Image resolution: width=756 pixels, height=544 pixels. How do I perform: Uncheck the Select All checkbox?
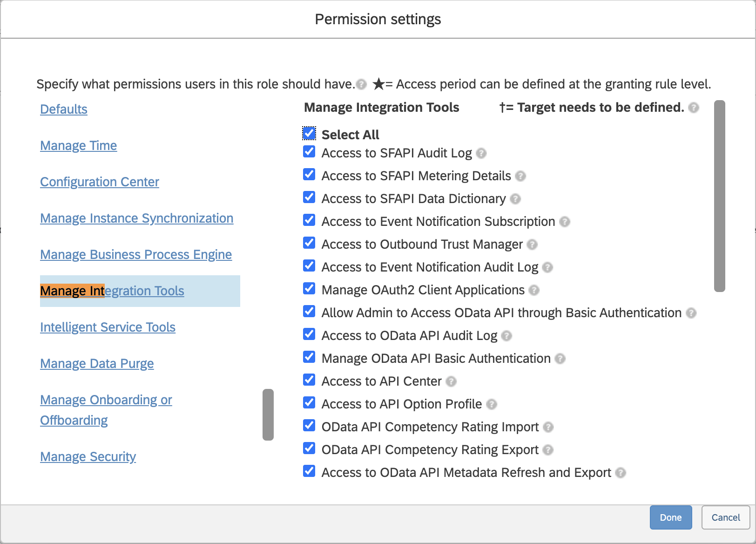pyautogui.click(x=309, y=133)
